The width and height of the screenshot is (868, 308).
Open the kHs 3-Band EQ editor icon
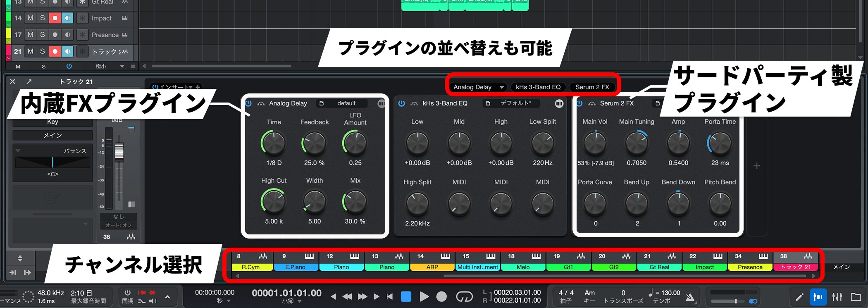point(559,103)
